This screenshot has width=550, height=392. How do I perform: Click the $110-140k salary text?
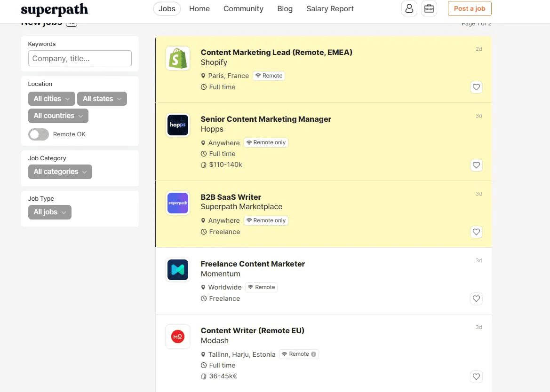click(225, 165)
